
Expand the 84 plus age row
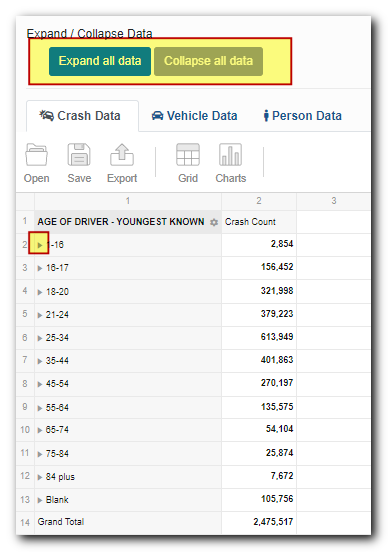[x=40, y=477]
